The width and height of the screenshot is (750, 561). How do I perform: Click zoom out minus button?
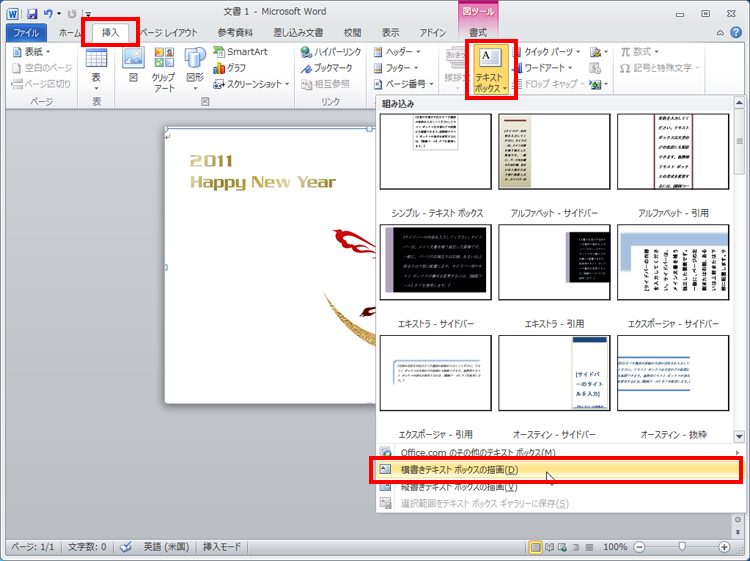tap(640, 547)
